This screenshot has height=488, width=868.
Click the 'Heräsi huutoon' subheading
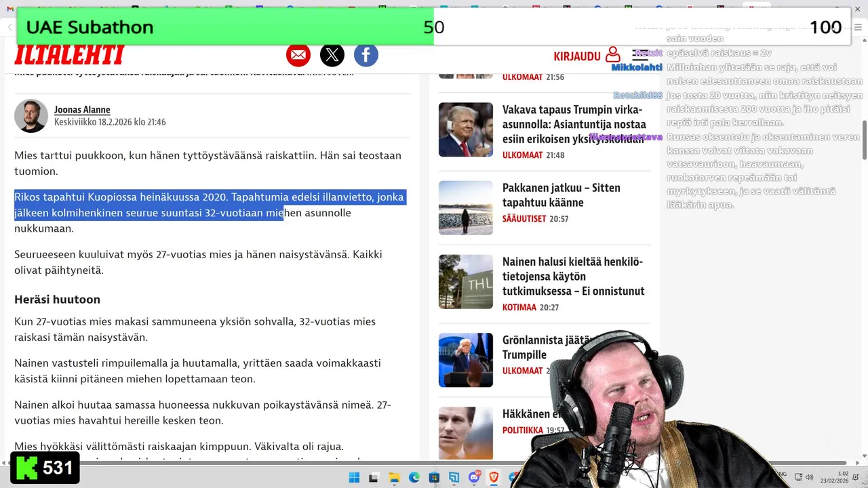[x=57, y=300]
